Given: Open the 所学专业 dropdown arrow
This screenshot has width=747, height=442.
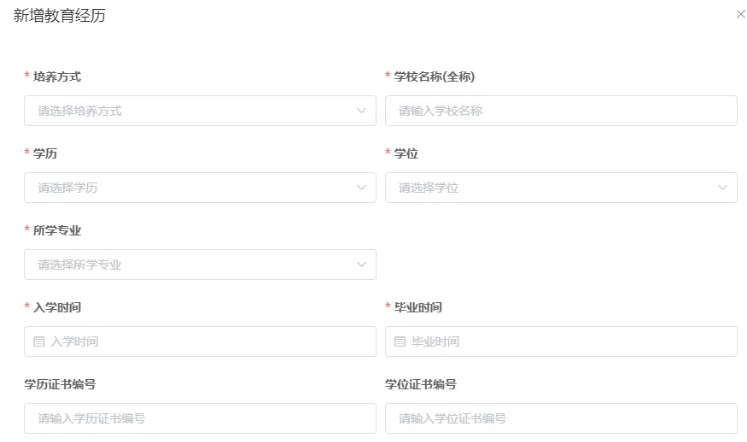Looking at the screenshot, I should pyautogui.click(x=361, y=265).
